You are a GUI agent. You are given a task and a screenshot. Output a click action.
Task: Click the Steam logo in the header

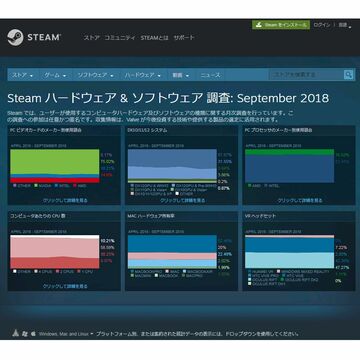[x=34, y=37]
